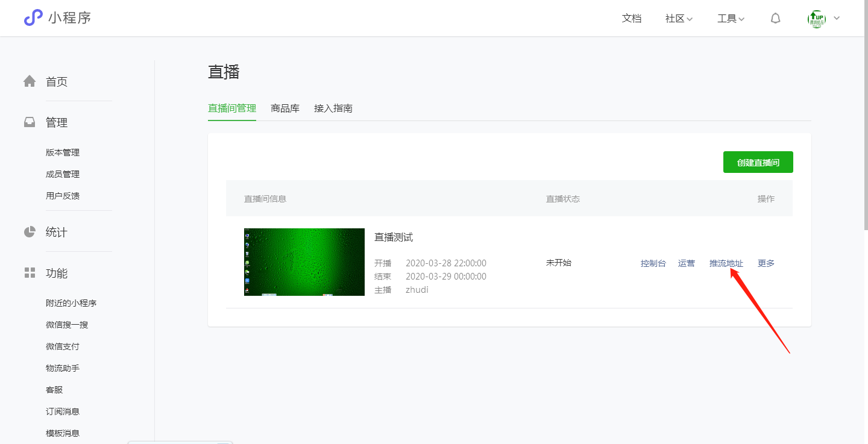Click the green 直播测试 cover thumbnail
The image size is (868, 444).
point(304,262)
